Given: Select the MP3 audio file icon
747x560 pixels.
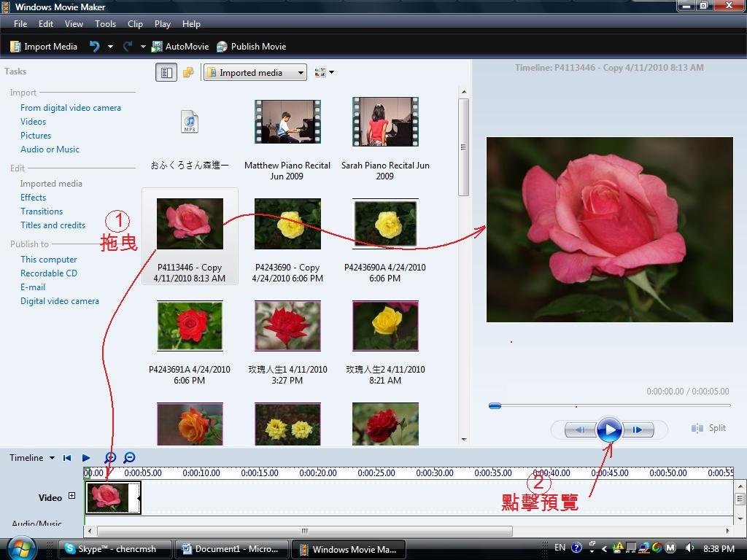Looking at the screenshot, I should coord(190,122).
